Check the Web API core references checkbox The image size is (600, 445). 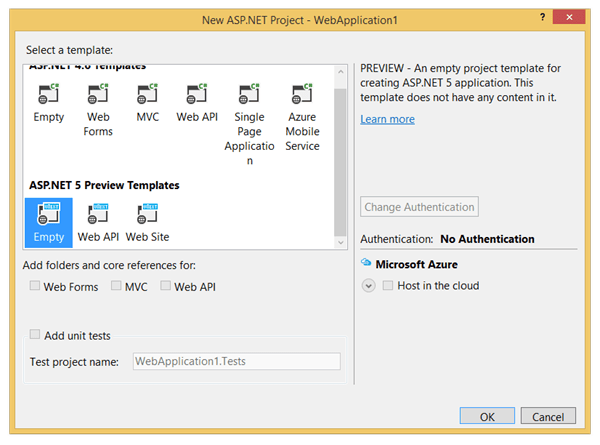165,285
